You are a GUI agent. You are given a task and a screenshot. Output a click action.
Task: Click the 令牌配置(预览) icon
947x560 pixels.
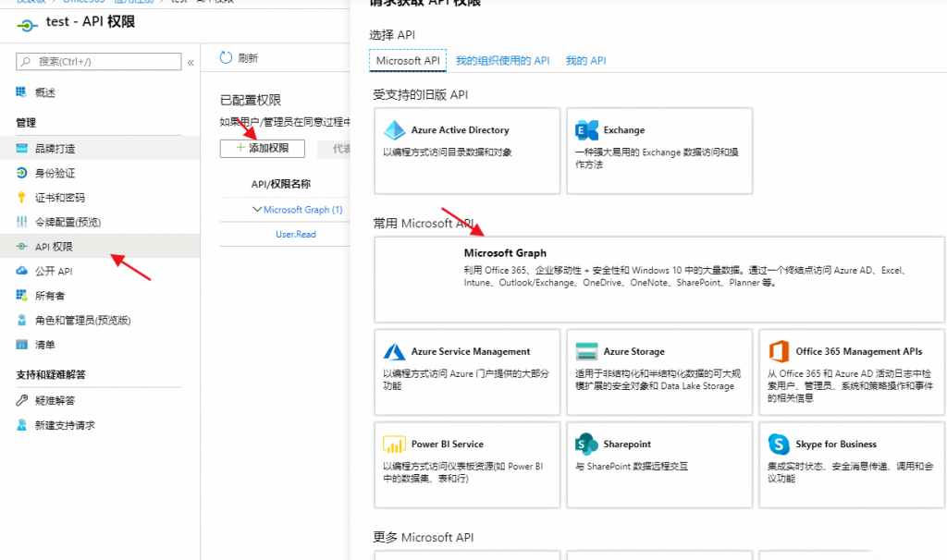pyautogui.click(x=22, y=222)
